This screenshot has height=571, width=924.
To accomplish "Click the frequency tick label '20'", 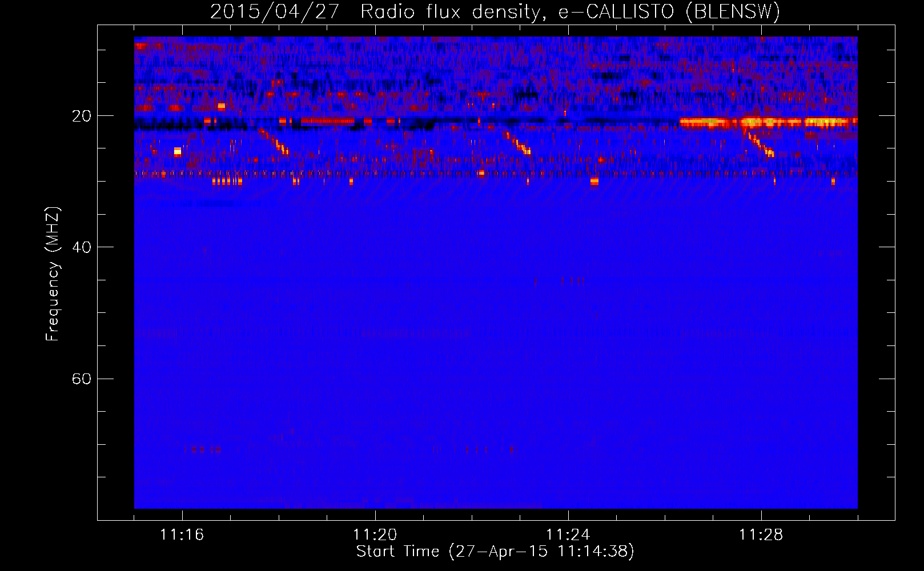I will [81, 116].
